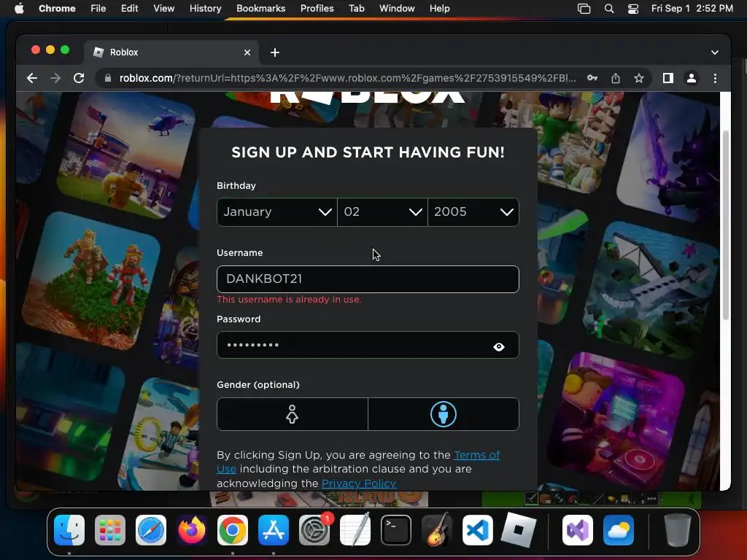Viewport: 747px width, 560px height.
Task: Select the female gender option
Action: pyautogui.click(x=292, y=414)
